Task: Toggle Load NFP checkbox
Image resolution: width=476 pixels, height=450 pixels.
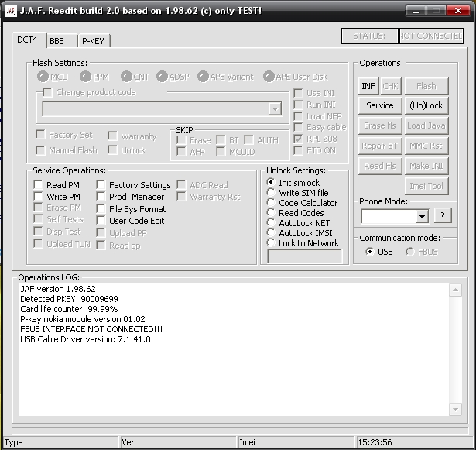Action: [299, 116]
